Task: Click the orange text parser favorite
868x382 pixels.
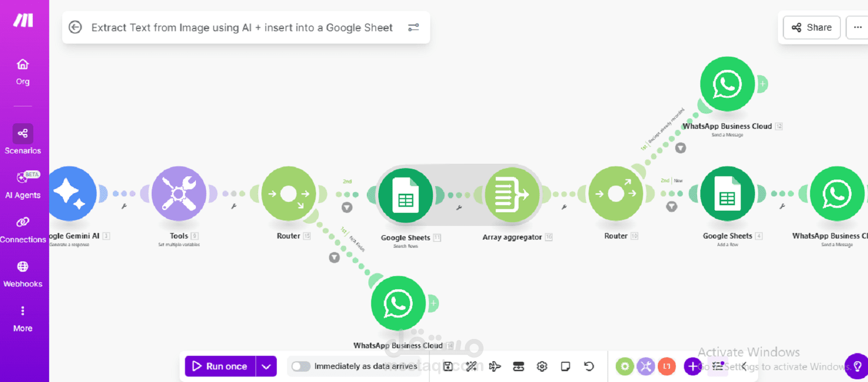Action: (667, 366)
